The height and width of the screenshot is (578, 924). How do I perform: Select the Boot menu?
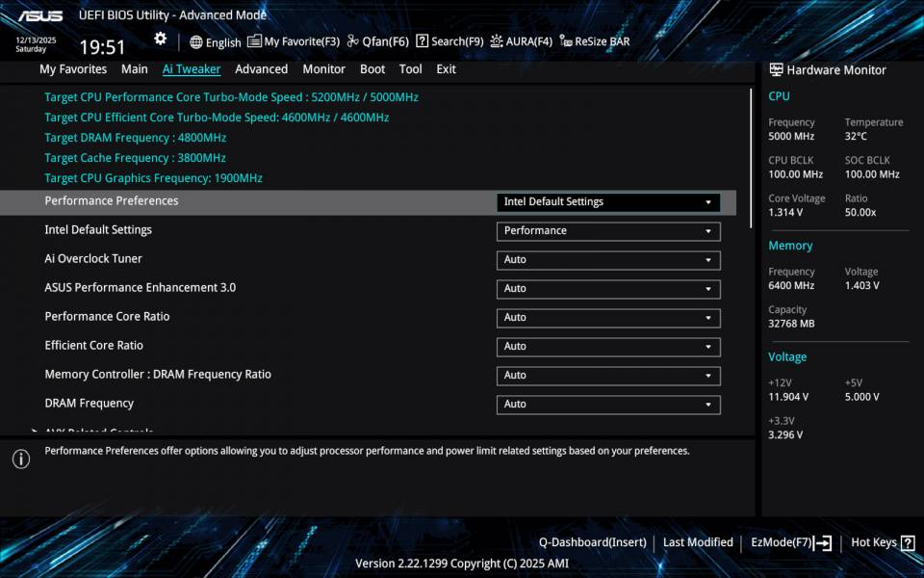click(372, 68)
